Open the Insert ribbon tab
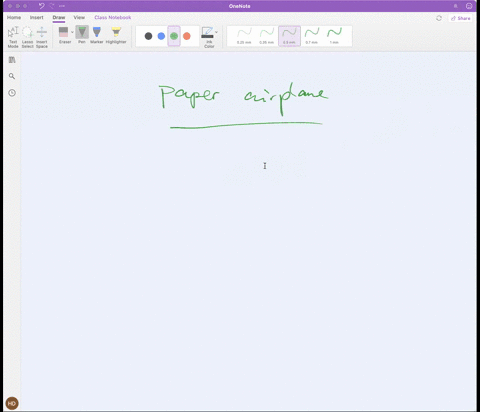This screenshot has height=412, width=480. (37, 17)
